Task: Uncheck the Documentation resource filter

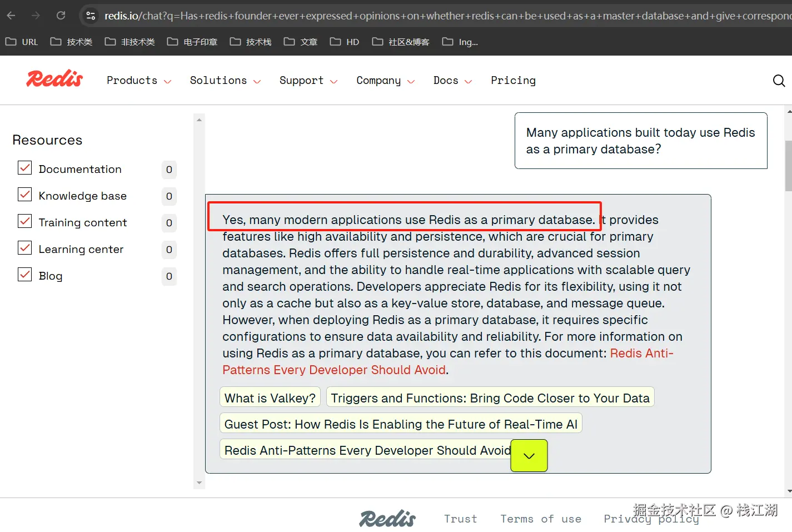Action: (25, 168)
